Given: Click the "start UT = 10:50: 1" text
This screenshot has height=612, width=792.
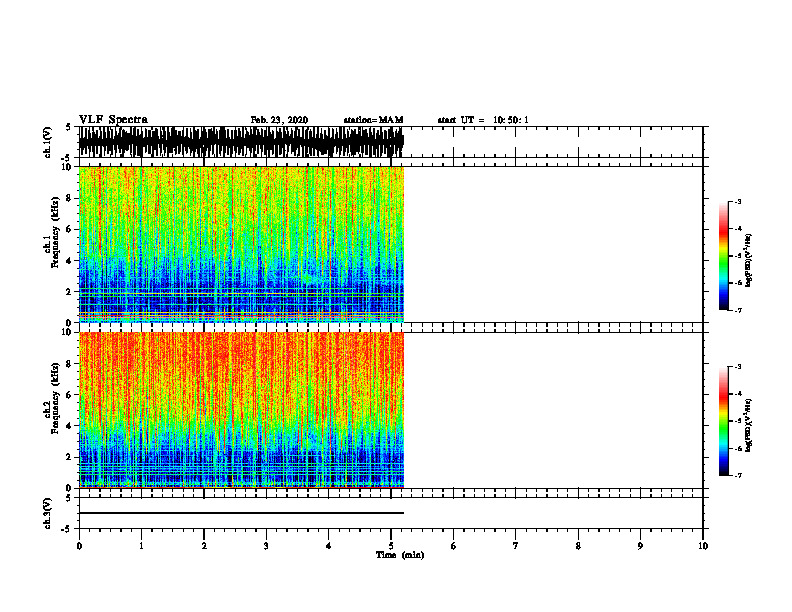Looking at the screenshot, I should 483,120.
